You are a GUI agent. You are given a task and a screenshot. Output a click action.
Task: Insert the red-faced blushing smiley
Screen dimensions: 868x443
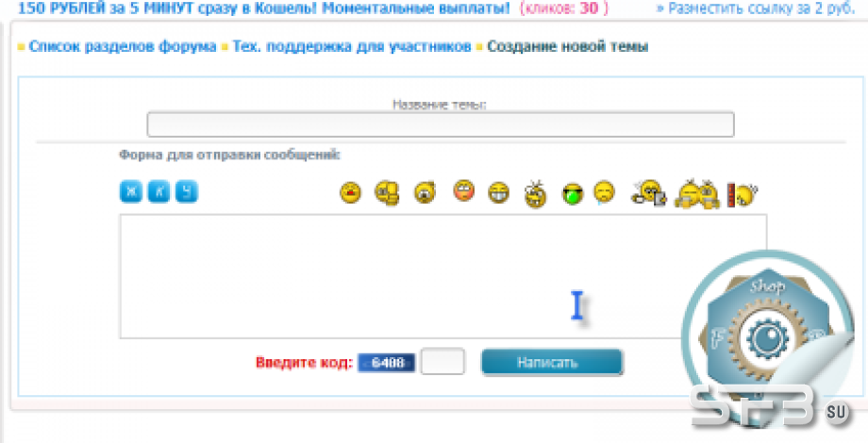point(464,190)
